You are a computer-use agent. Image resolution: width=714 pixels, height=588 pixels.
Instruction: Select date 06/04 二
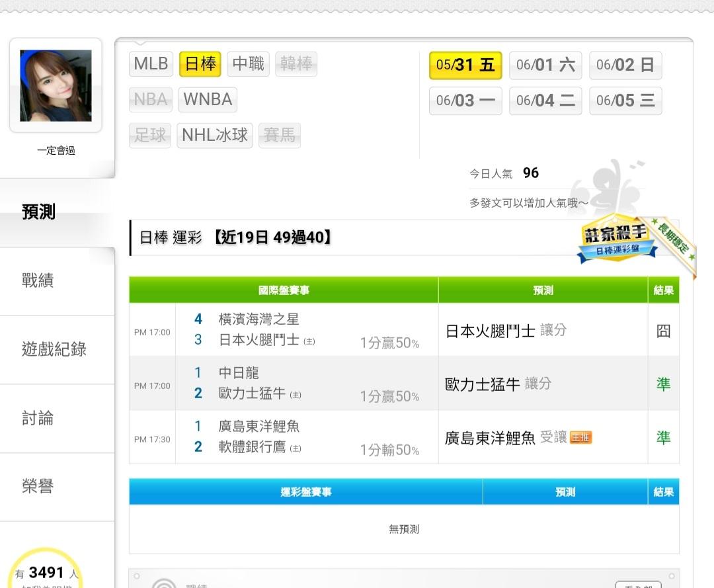coord(545,101)
